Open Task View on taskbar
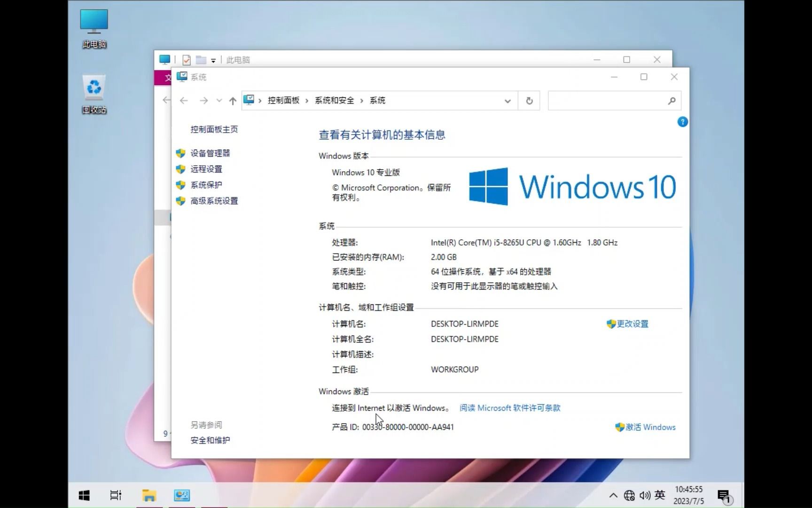The height and width of the screenshot is (508, 812). tap(116, 495)
